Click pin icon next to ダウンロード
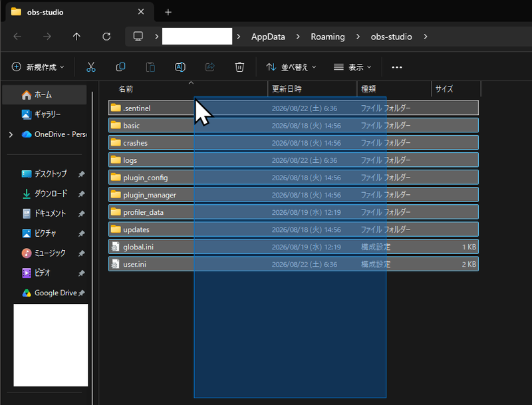 [81, 194]
